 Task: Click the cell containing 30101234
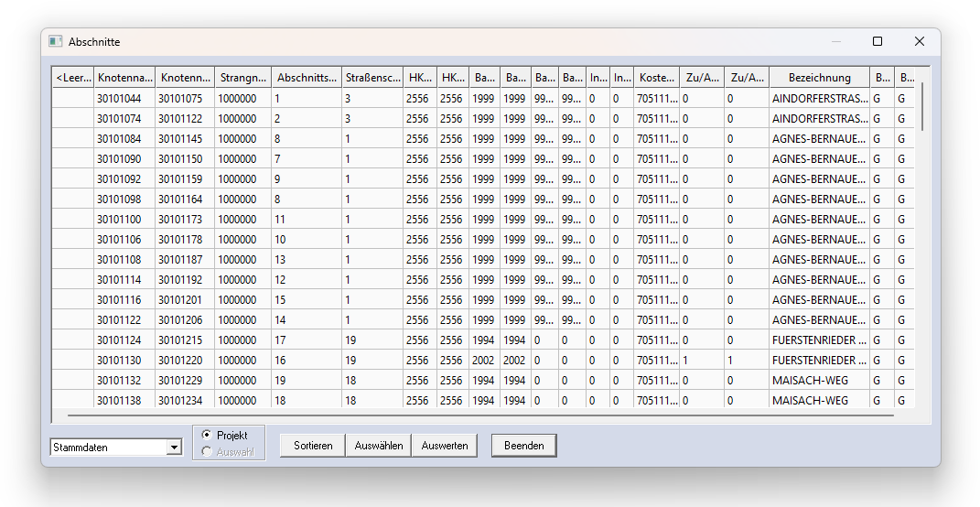click(185, 400)
